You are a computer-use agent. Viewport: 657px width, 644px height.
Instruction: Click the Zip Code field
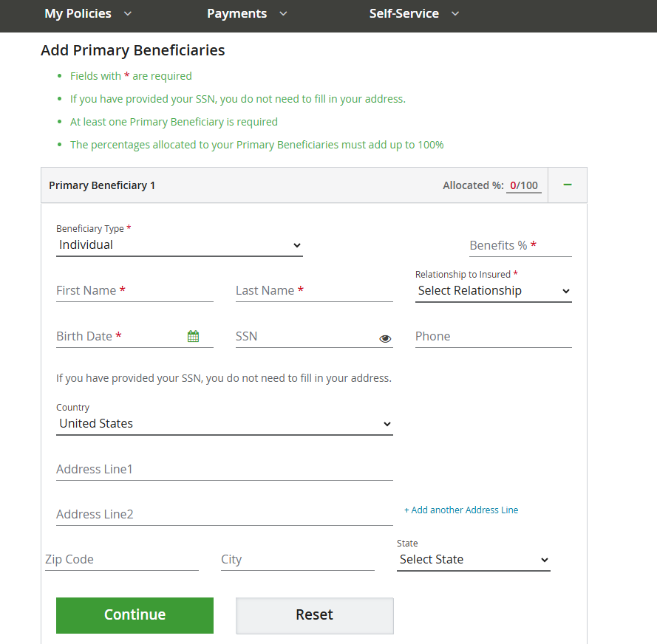click(121, 560)
